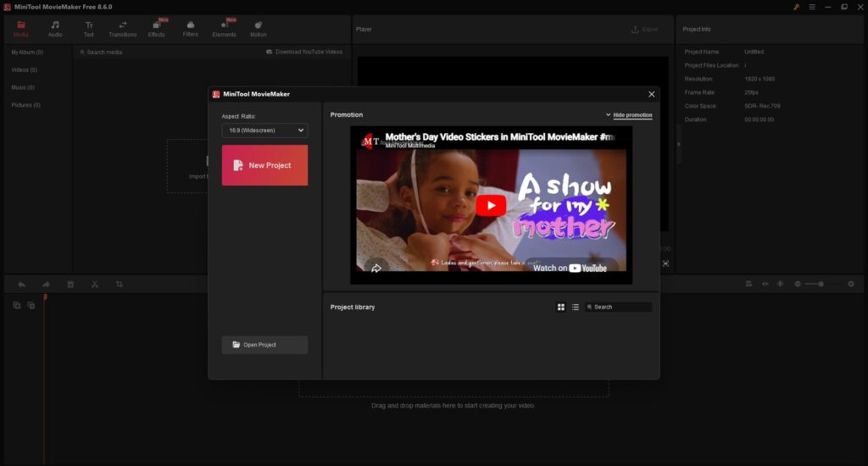868x466 pixels.
Task: Click the timeline playhead marker
Action: tap(45, 297)
